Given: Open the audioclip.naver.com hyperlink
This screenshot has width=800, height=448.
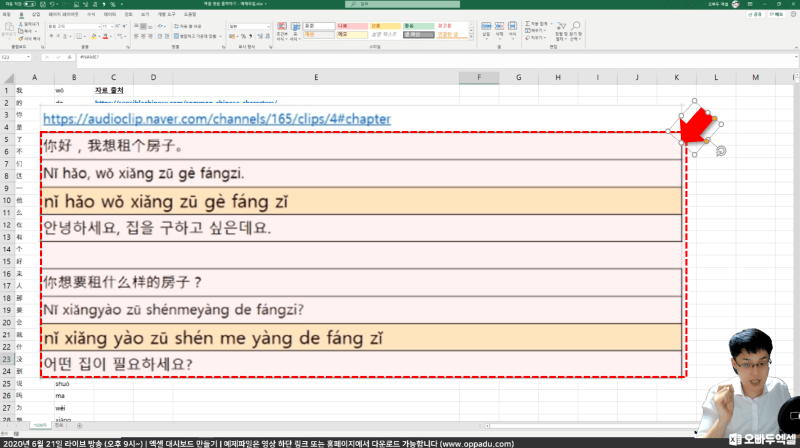Looking at the screenshot, I should (217, 119).
